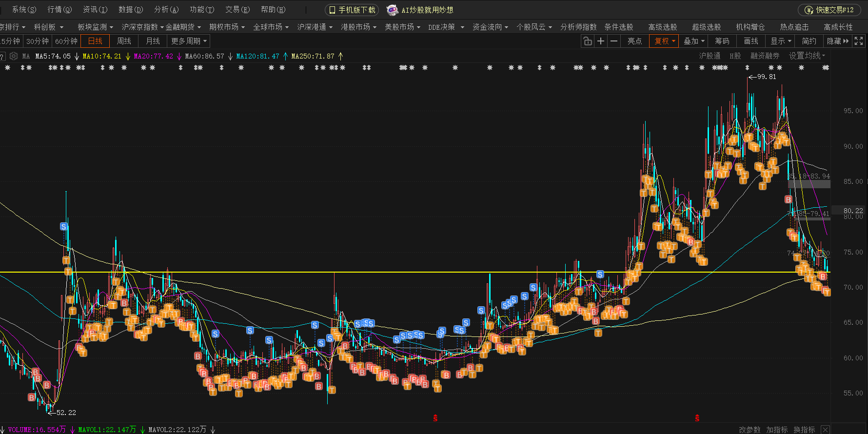The height and width of the screenshot is (434, 868).
Task: Toggle 筹码 chip distribution panel
Action: tap(722, 41)
